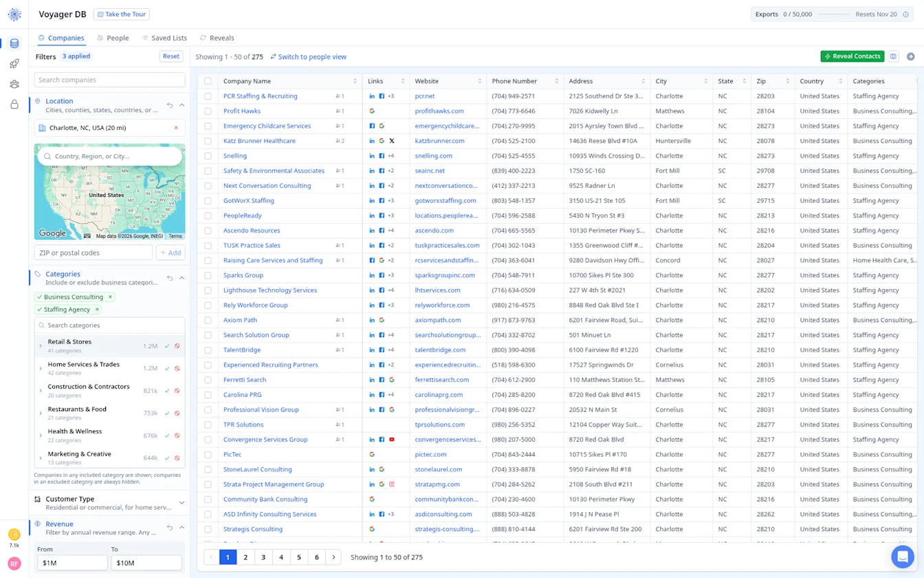Tick the Axiom Path row checkbox
Viewport: 924px width, 578px height.
208,321
